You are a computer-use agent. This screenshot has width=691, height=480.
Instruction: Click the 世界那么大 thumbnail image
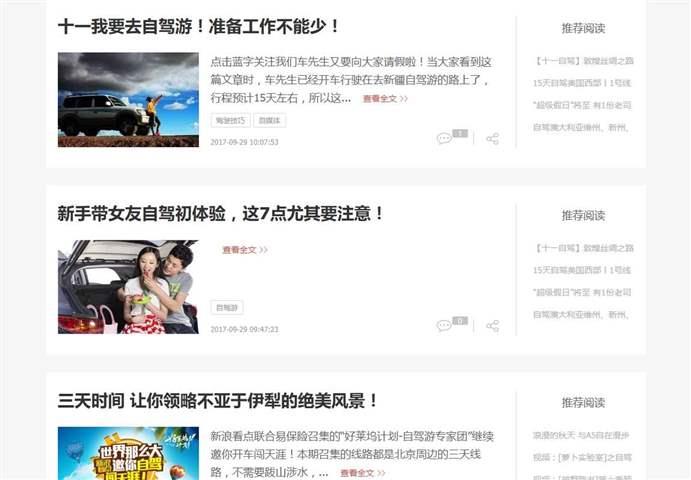point(128,453)
